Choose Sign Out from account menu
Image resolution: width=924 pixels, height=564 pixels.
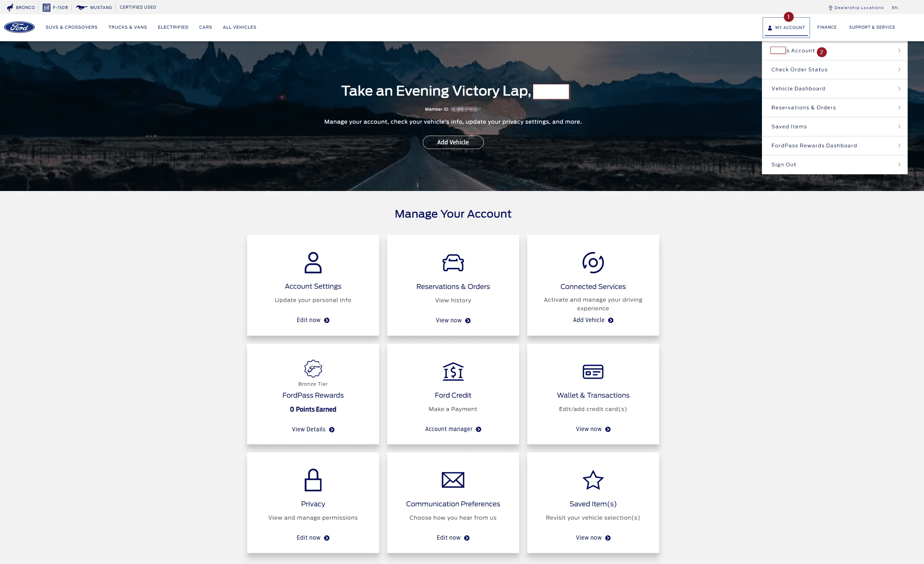tap(835, 165)
